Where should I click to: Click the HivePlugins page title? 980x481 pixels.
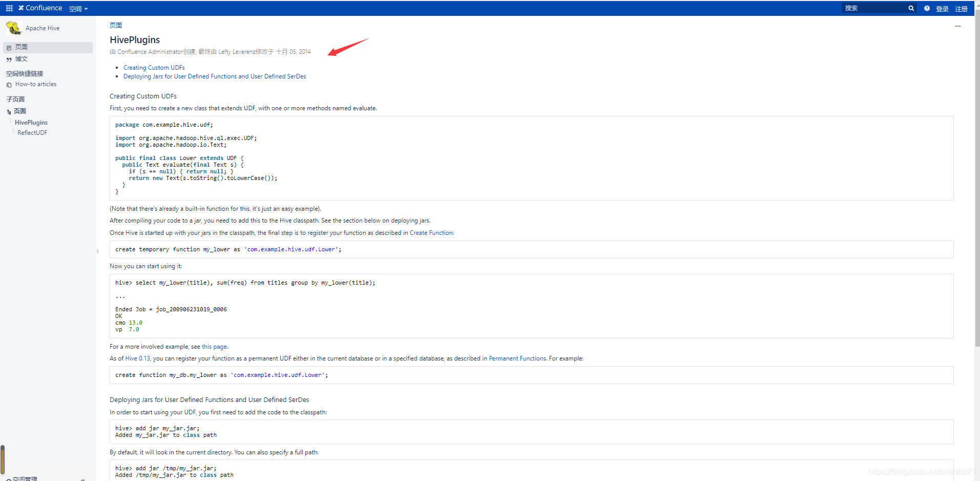tap(135, 40)
